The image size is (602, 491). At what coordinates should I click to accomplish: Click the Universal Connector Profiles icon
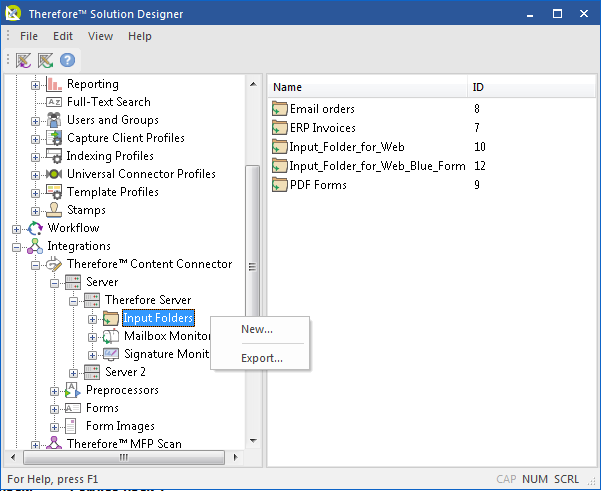tap(54, 174)
